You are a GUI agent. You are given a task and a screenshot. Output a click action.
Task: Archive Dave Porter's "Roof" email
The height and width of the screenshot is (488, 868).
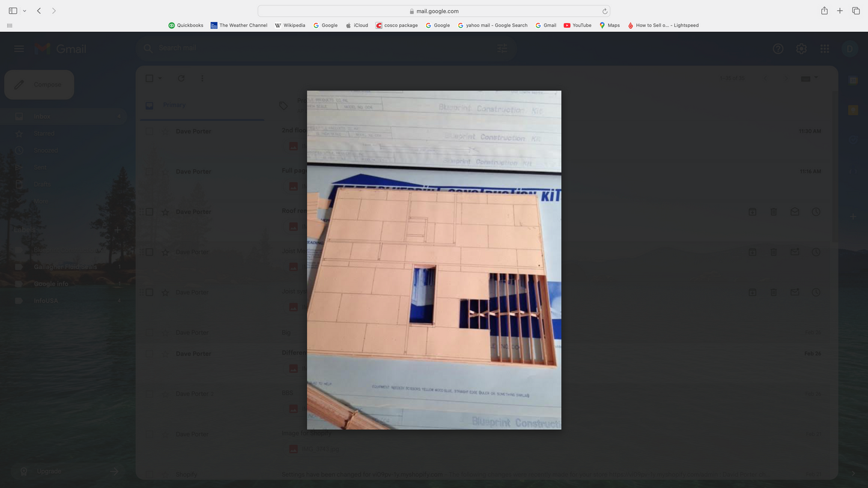click(752, 211)
